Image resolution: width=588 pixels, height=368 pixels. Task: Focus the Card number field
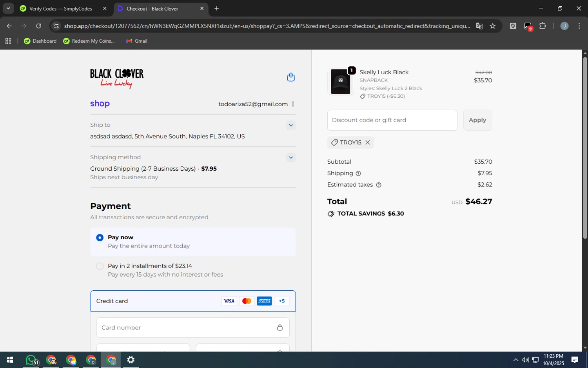click(x=193, y=328)
